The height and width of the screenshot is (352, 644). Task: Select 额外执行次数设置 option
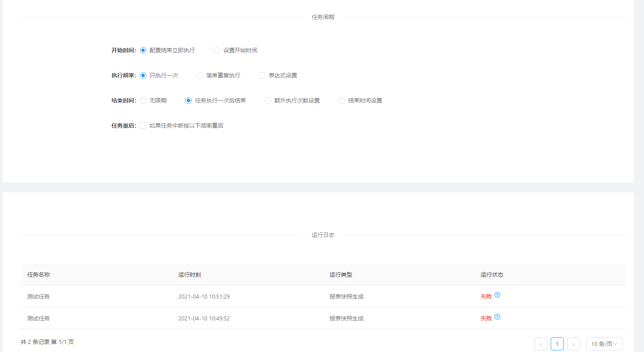268,100
